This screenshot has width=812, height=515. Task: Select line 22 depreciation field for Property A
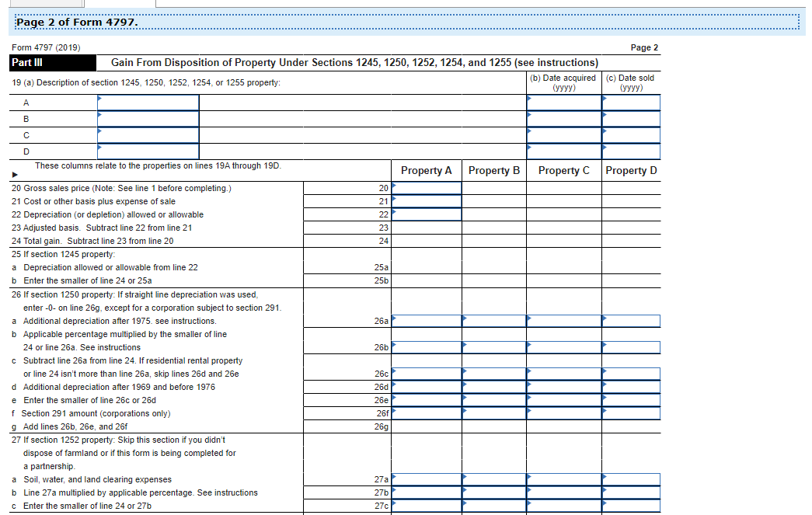click(427, 214)
